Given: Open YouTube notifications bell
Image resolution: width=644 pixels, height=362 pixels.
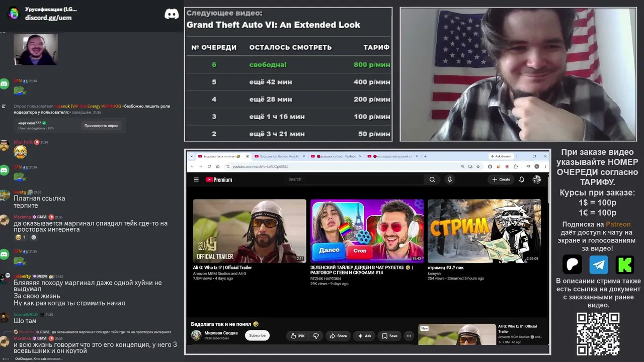Looking at the screenshot, I should (x=522, y=179).
